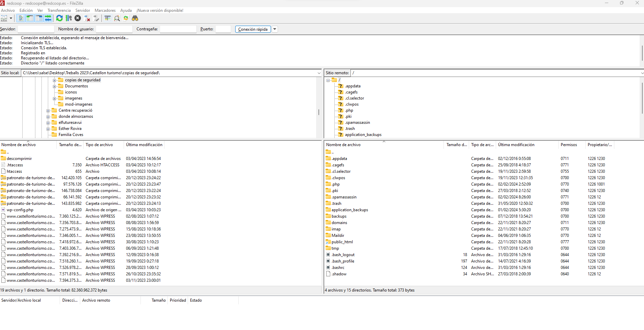Disconnect from the current server

point(87,18)
